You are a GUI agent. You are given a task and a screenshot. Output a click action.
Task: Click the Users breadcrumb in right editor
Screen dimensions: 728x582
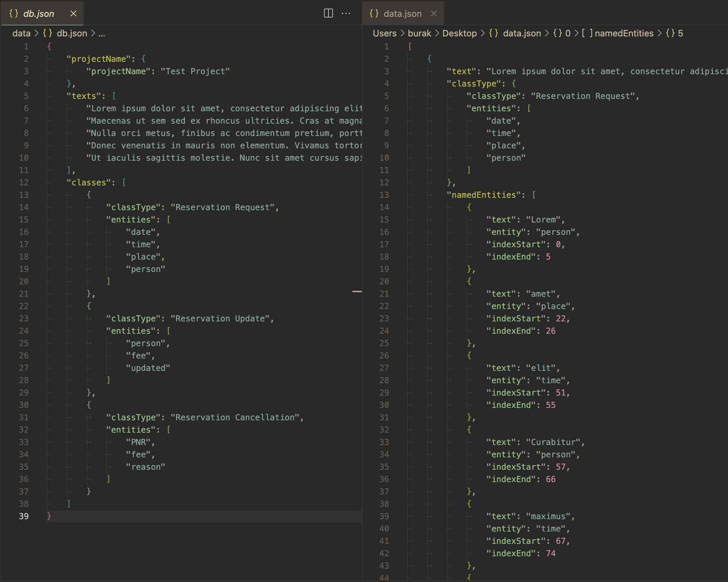(385, 33)
